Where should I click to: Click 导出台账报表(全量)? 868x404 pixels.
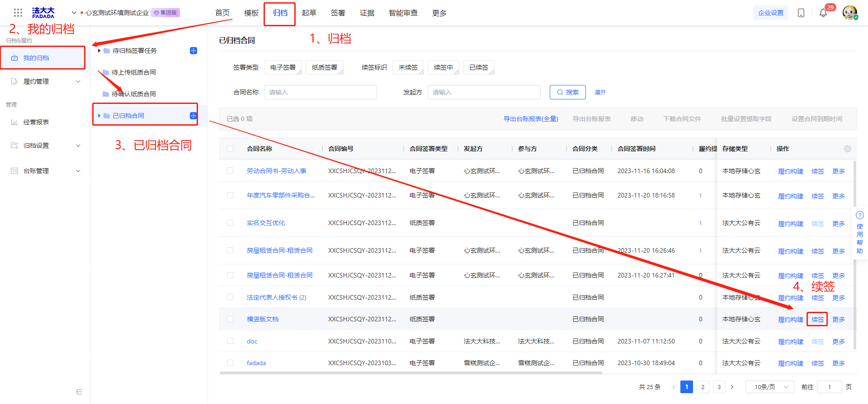tap(531, 119)
